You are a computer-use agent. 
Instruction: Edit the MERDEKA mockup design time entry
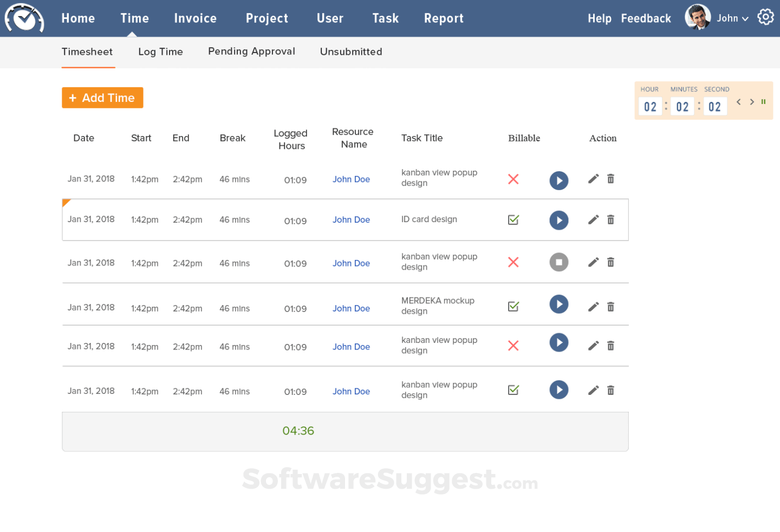pos(593,307)
